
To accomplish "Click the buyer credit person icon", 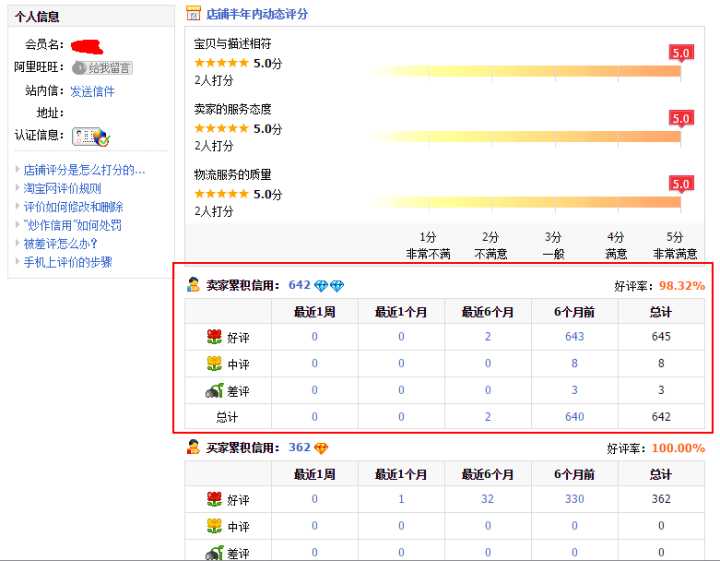I will click(x=193, y=447).
